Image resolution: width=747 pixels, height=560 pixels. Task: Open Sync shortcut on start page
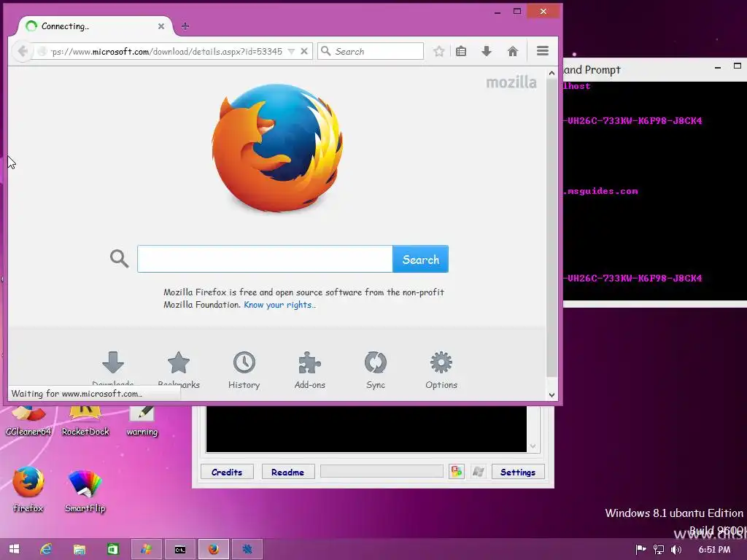(x=376, y=370)
